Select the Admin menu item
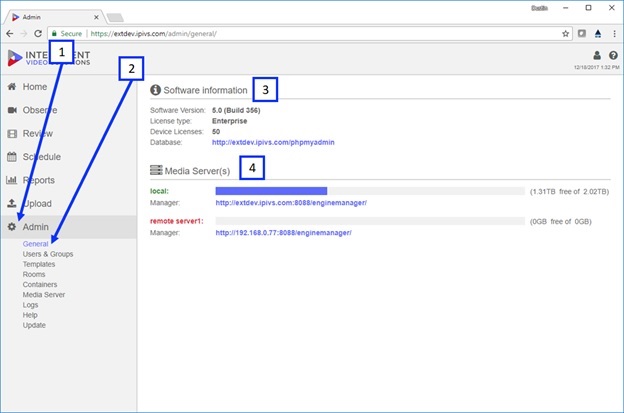 coord(35,227)
